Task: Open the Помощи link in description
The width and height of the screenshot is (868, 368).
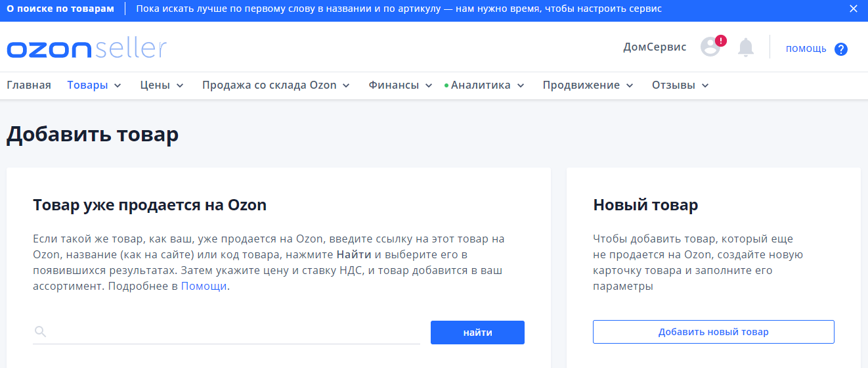Action: pos(204,287)
